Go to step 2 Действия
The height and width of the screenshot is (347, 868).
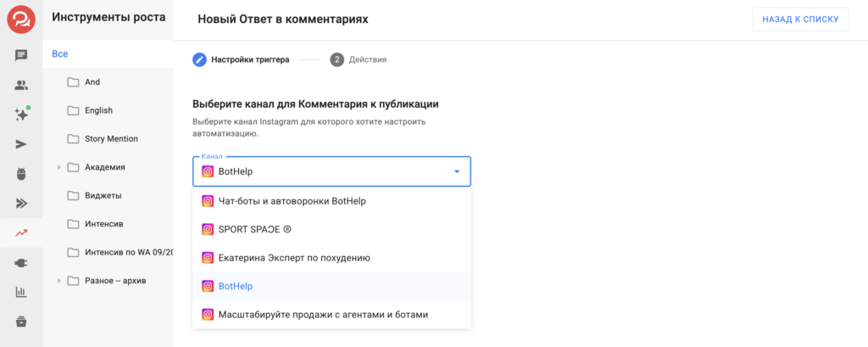pos(359,59)
